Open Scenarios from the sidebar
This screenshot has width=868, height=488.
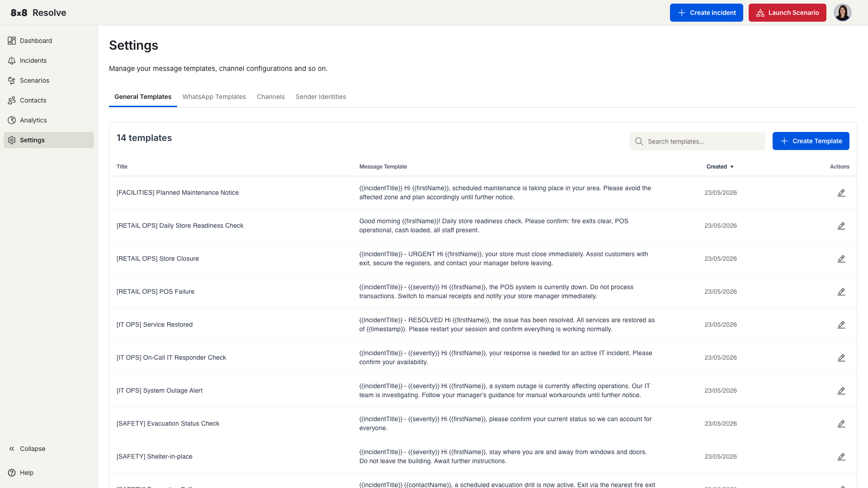(49, 80)
